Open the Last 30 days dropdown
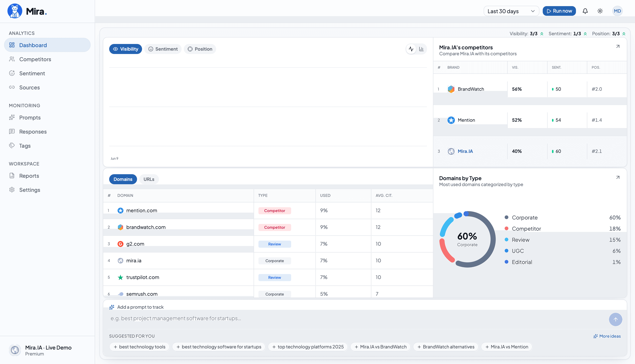This screenshot has height=364, width=635. pyautogui.click(x=511, y=11)
